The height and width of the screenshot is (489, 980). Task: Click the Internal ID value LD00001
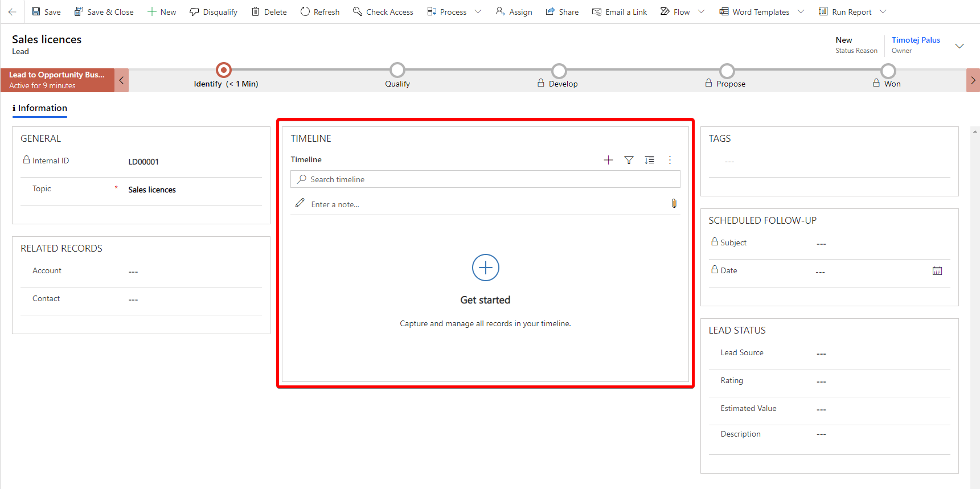[143, 162]
